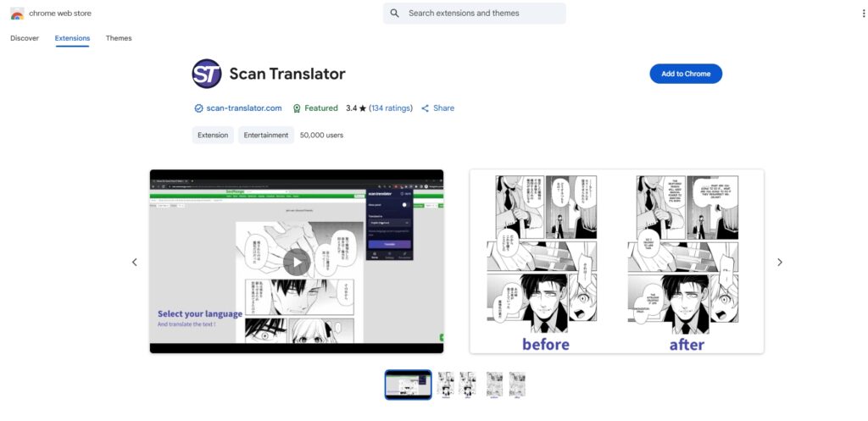Click the Featured badge icon

point(297,108)
